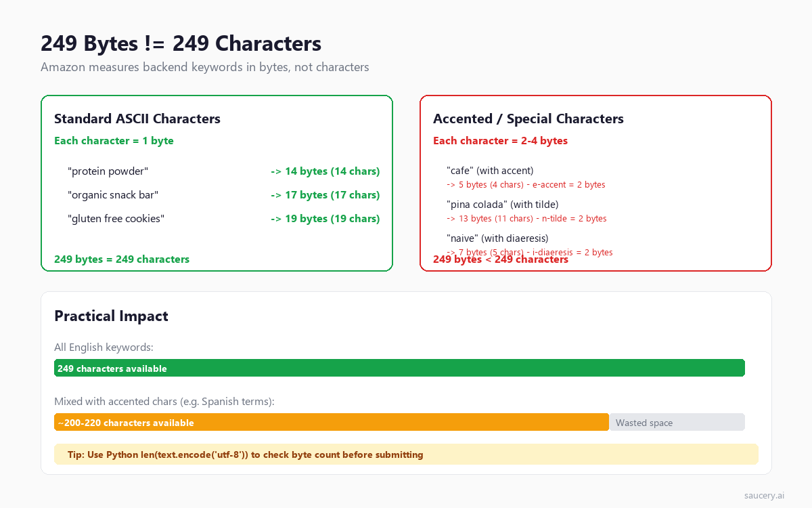Click "249 bytes < 249 characters" summary
The image size is (812, 508).
tap(501, 259)
